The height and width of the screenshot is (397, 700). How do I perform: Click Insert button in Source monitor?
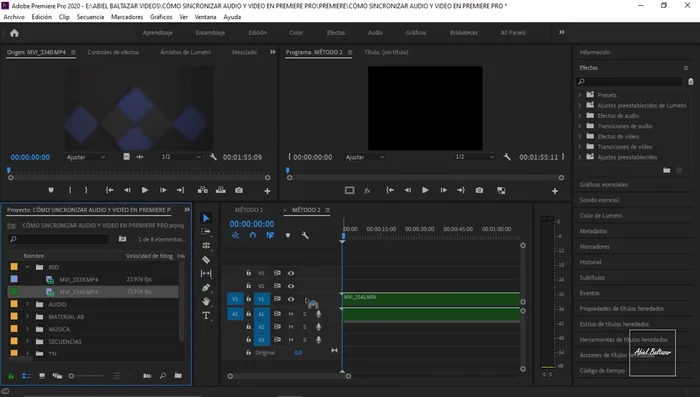203,190
